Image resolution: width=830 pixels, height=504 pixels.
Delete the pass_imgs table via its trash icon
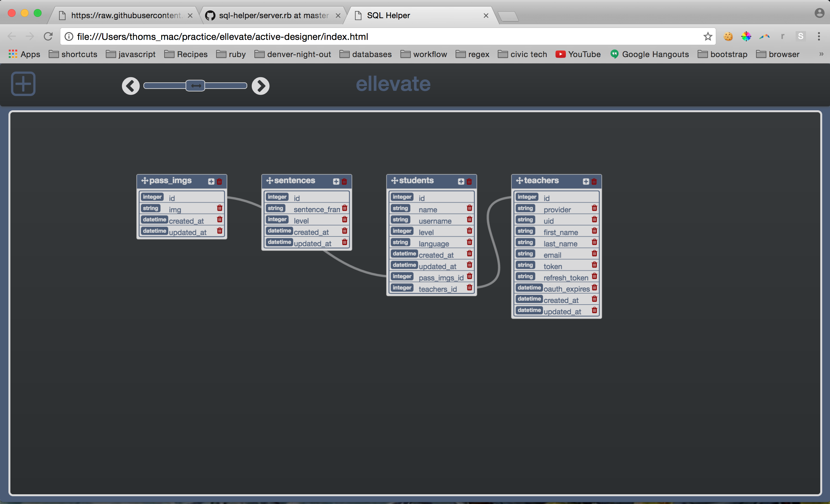pyautogui.click(x=219, y=182)
